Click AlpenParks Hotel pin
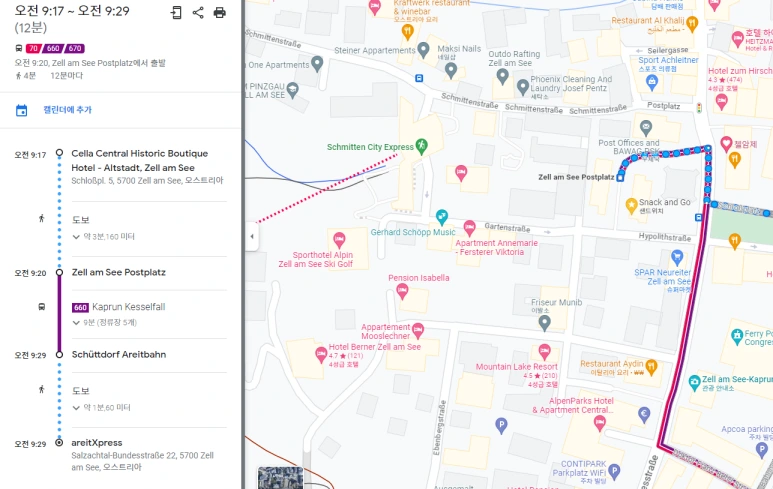 coord(599,423)
